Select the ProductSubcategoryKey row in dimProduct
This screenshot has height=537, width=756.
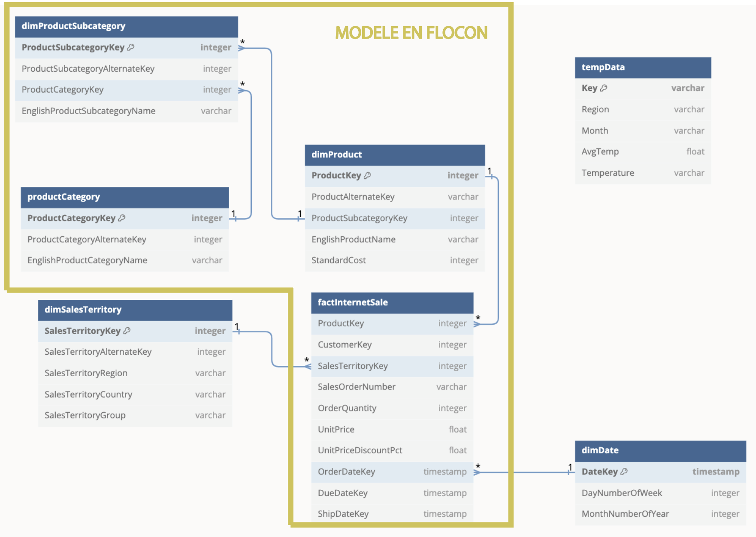coord(395,218)
